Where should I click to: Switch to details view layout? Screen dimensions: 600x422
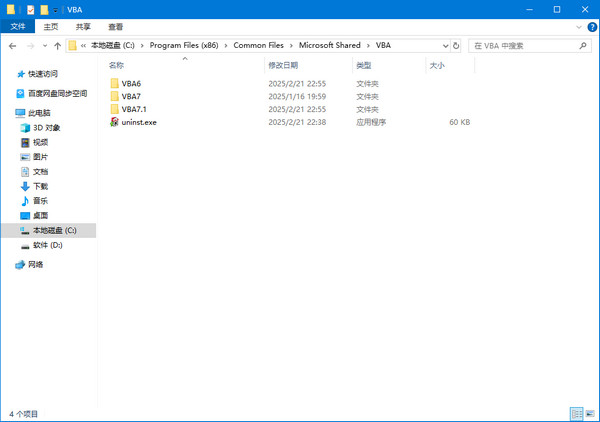[576, 413]
